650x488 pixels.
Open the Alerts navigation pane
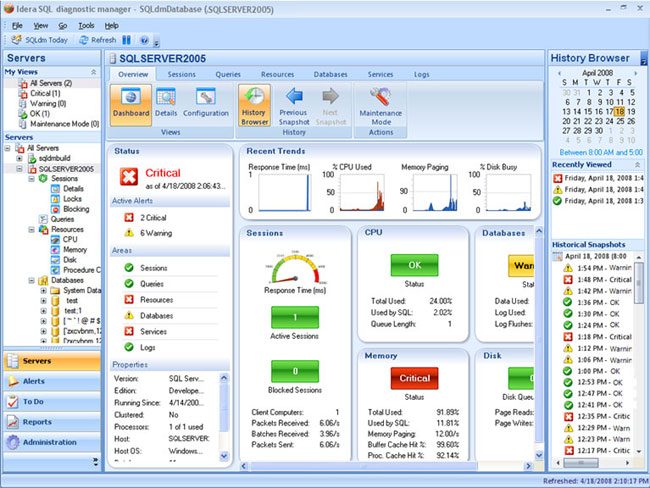pyautogui.click(x=52, y=381)
